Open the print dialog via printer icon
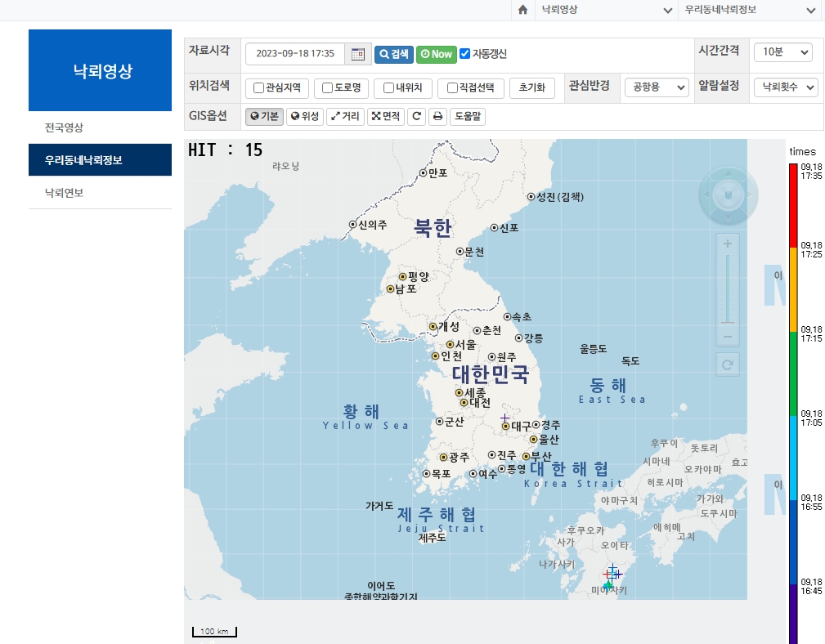 point(437,116)
